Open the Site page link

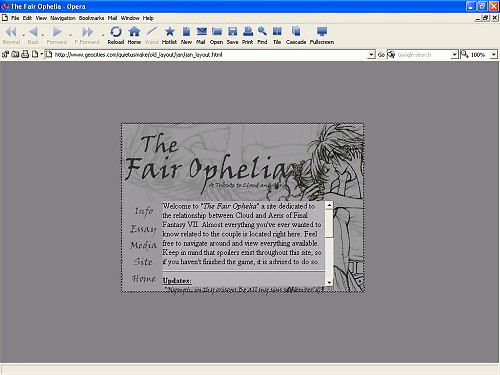point(143,262)
